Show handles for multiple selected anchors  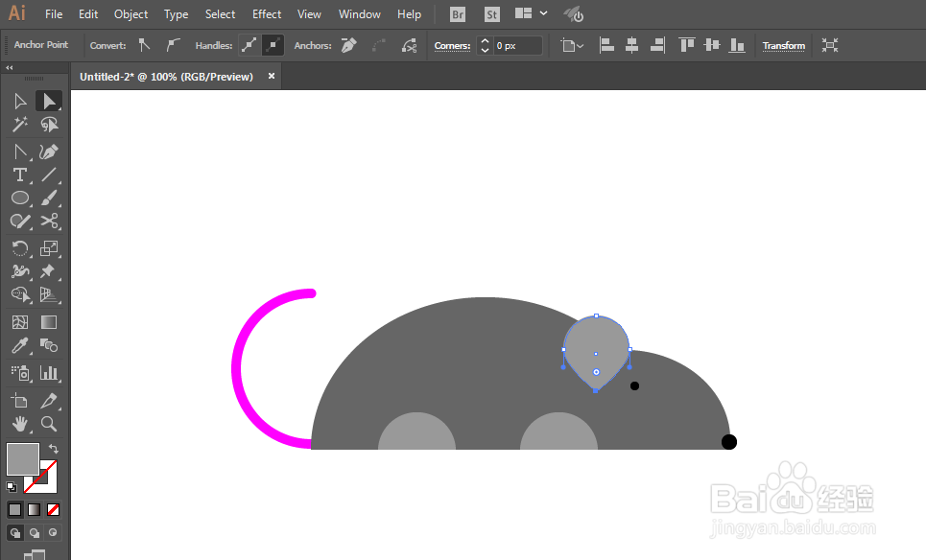pyautogui.click(x=249, y=45)
